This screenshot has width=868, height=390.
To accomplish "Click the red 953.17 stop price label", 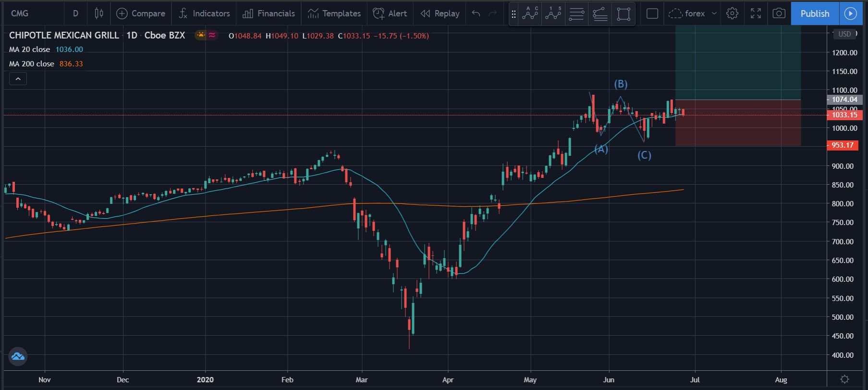I will point(843,145).
